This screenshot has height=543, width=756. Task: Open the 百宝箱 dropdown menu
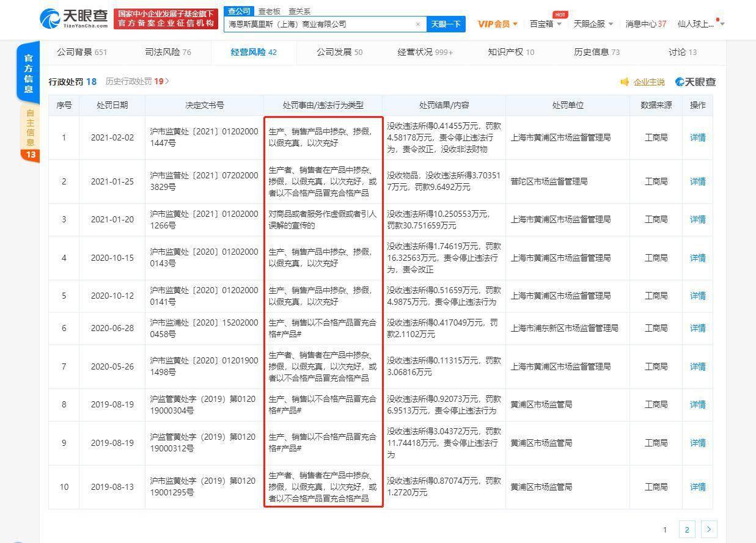tap(545, 24)
